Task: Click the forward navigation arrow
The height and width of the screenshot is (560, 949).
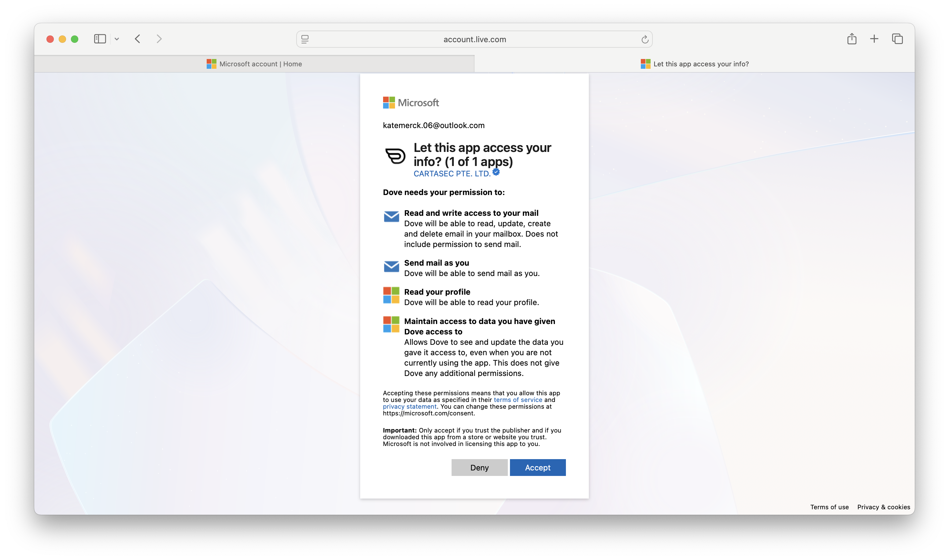Action: tap(159, 39)
